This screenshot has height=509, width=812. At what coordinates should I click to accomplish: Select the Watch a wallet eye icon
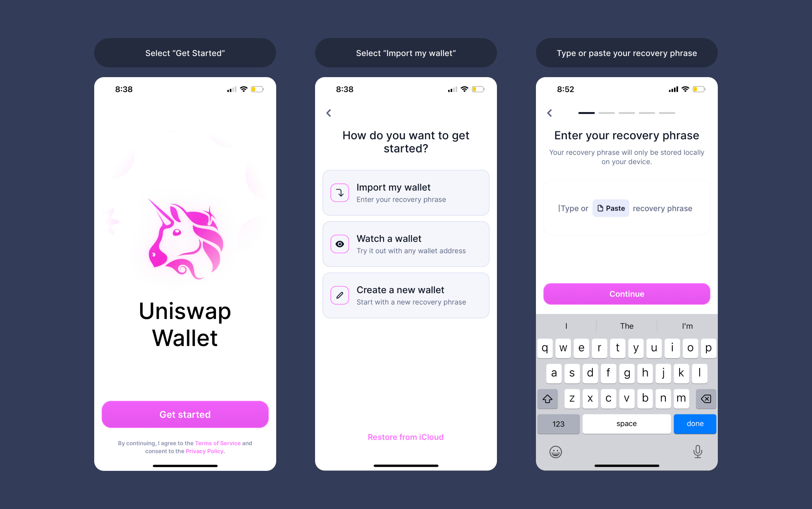coord(339,244)
